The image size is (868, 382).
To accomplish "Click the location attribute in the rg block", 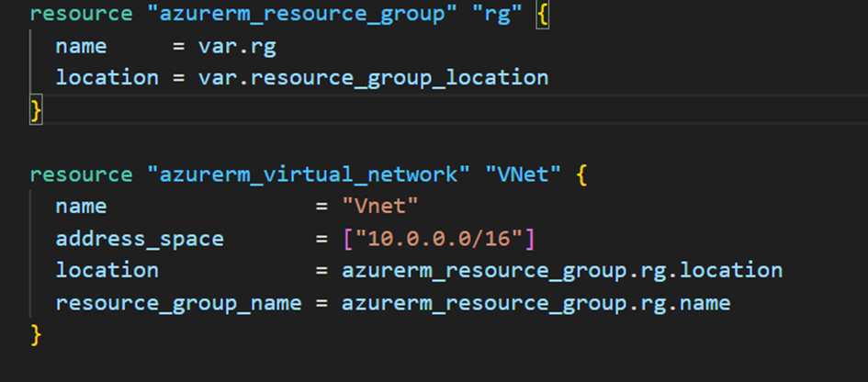I will click(107, 77).
